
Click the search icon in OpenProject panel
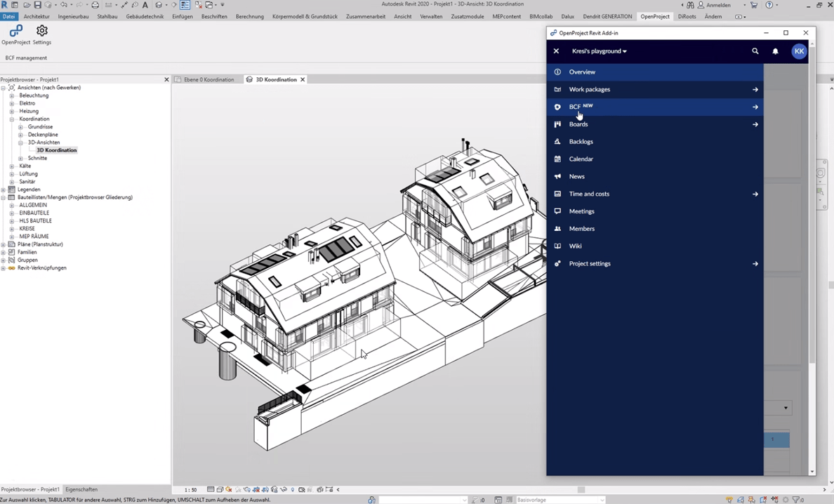pos(755,51)
